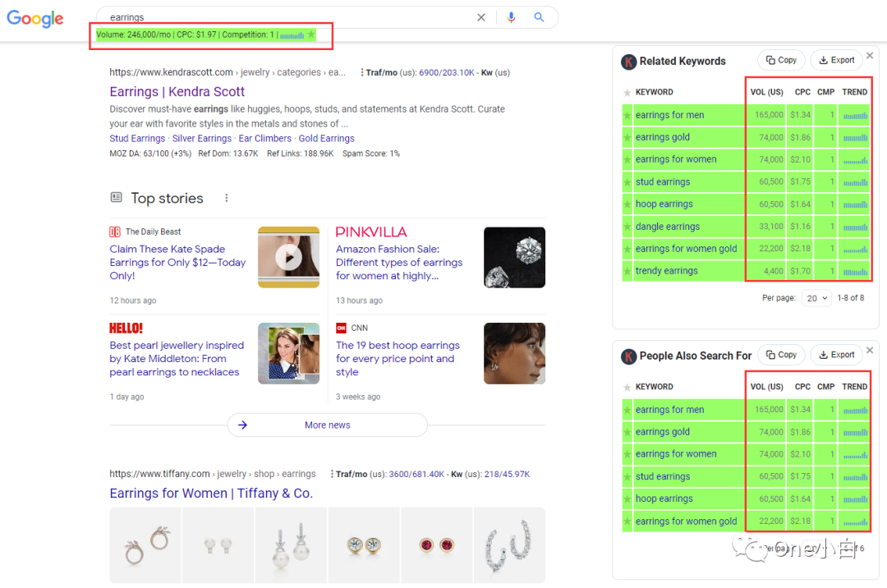This screenshot has height=588, width=887.
Task: Export the Related Keywords list
Action: tap(837, 60)
